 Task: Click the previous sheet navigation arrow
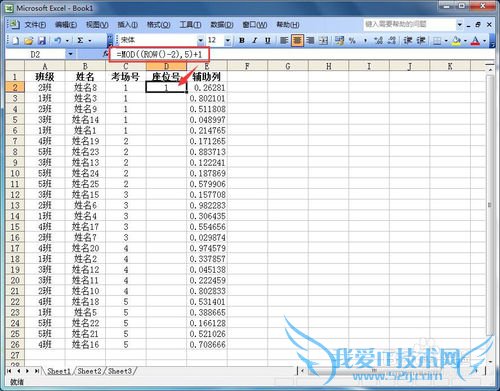19,371
